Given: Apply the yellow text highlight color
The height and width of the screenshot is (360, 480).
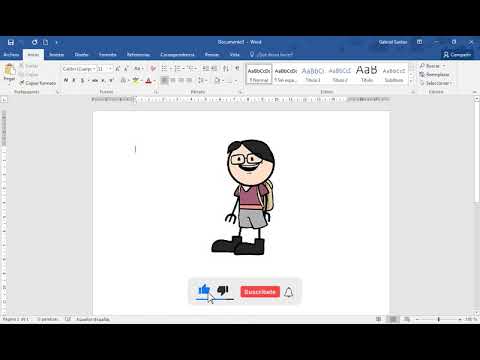Looking at the screenshot, I should click(x=135, y=80).
